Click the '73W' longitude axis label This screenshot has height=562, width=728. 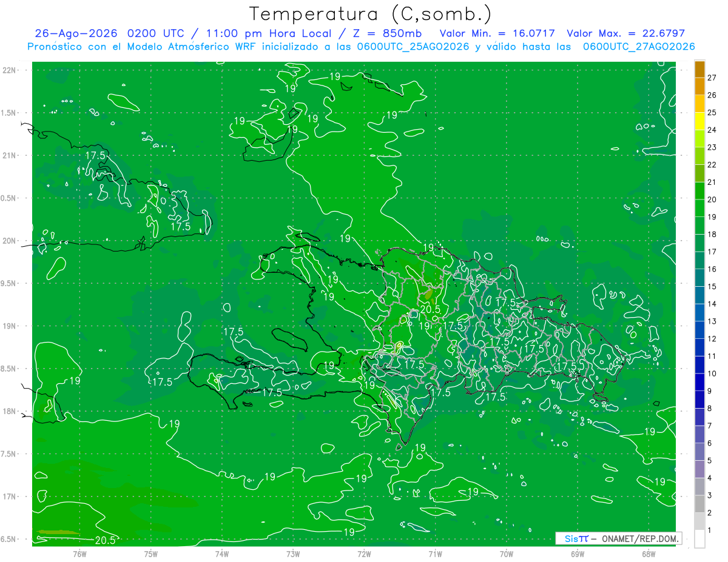coord(293,554)
